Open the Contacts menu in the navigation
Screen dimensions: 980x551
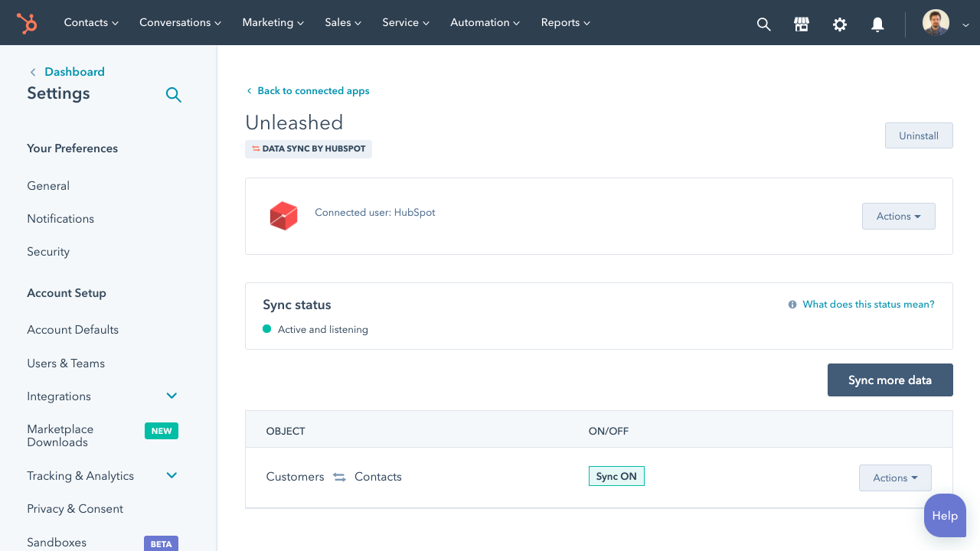pyautogui.click(x=91, y=23)
